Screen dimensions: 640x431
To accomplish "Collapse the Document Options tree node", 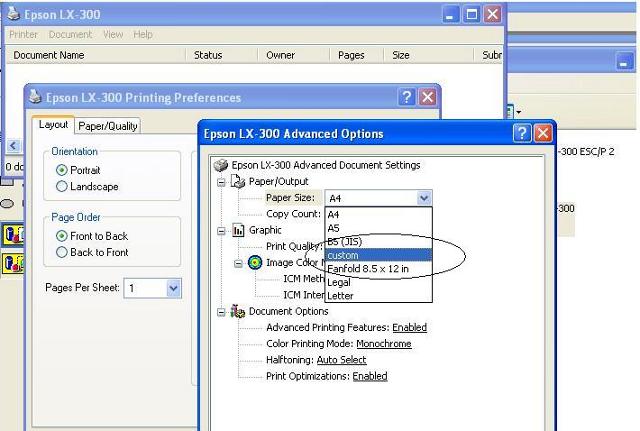I will coord(221,313).
